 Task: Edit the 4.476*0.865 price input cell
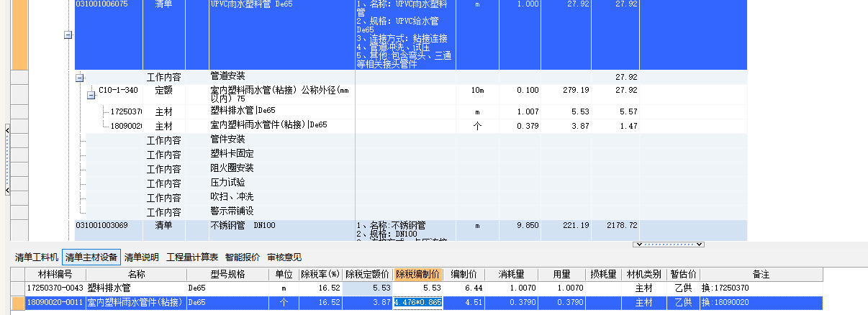[x=417, y=303]
